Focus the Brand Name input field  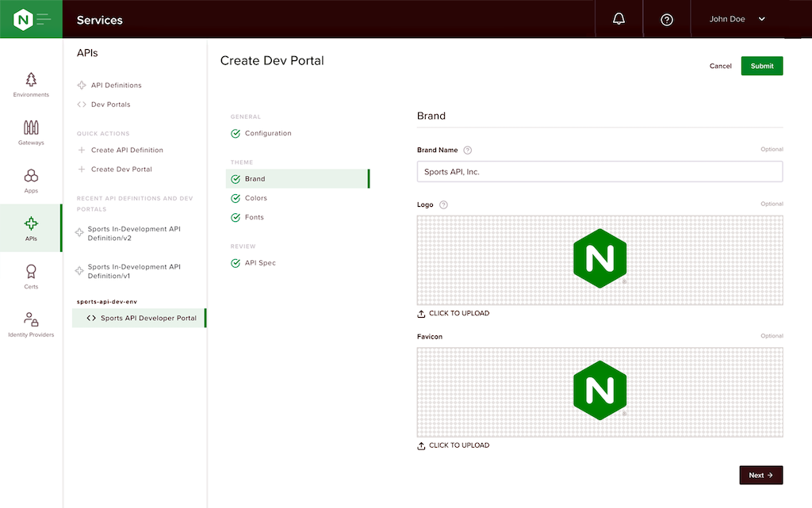click(x=599, y=172)
